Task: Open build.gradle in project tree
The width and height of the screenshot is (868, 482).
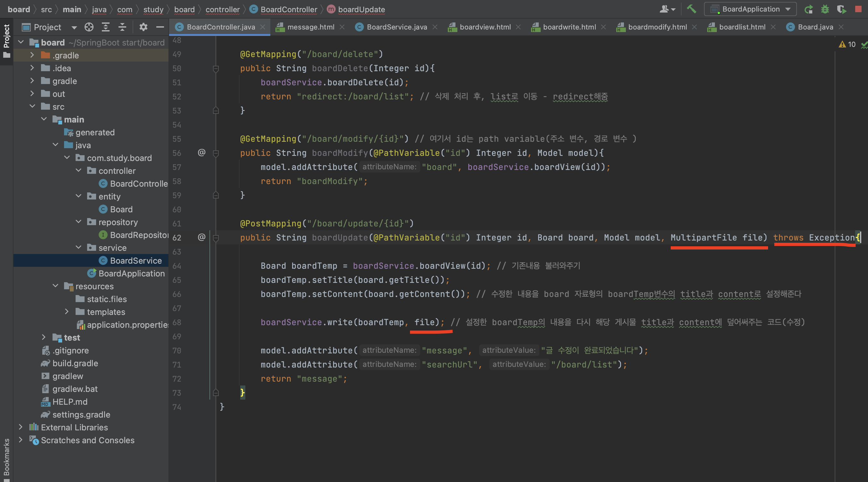Action: [x=75, y=363]
